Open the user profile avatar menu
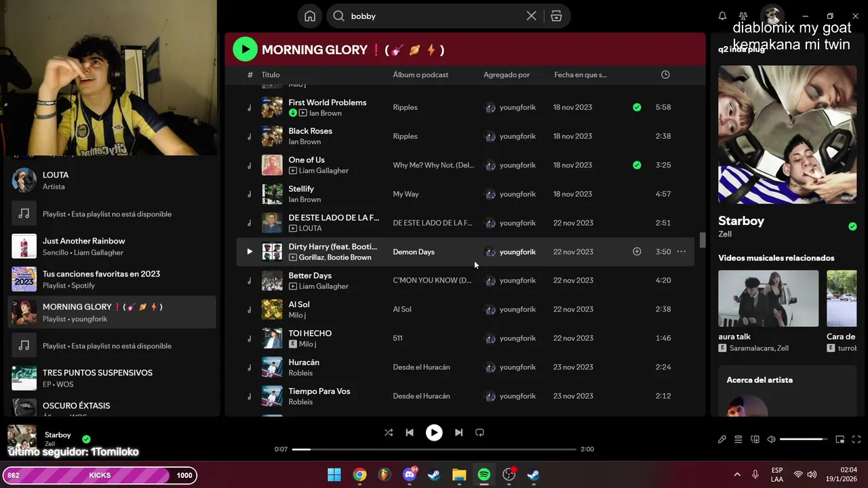Image resolution: width=868 pixels, height=488 pixels. [x=772, y=16]
